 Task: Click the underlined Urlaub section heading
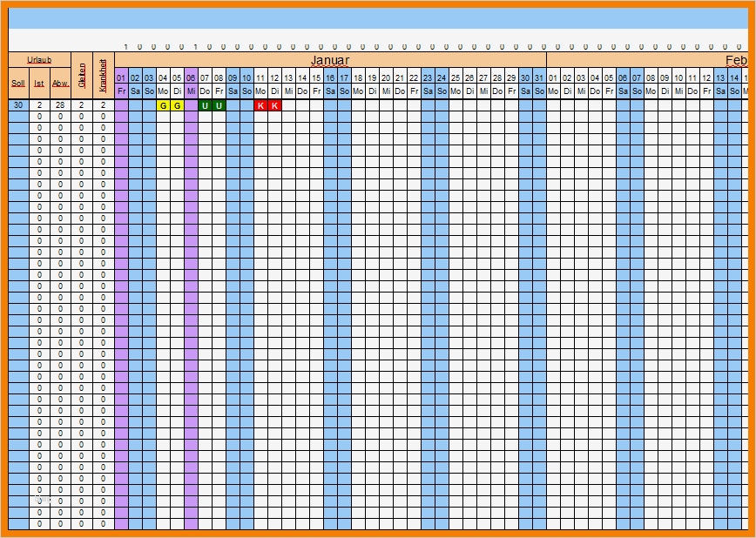click(x=40, y=59)
